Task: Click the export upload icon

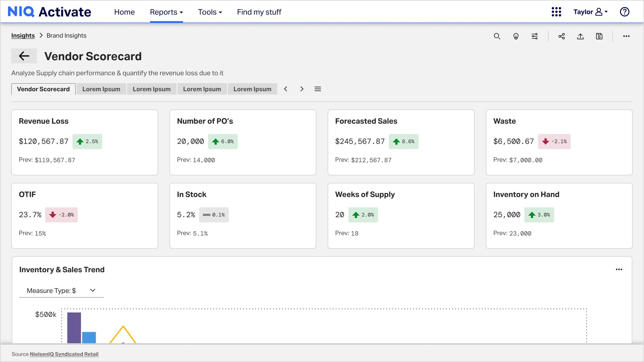Action: (580, 36)
